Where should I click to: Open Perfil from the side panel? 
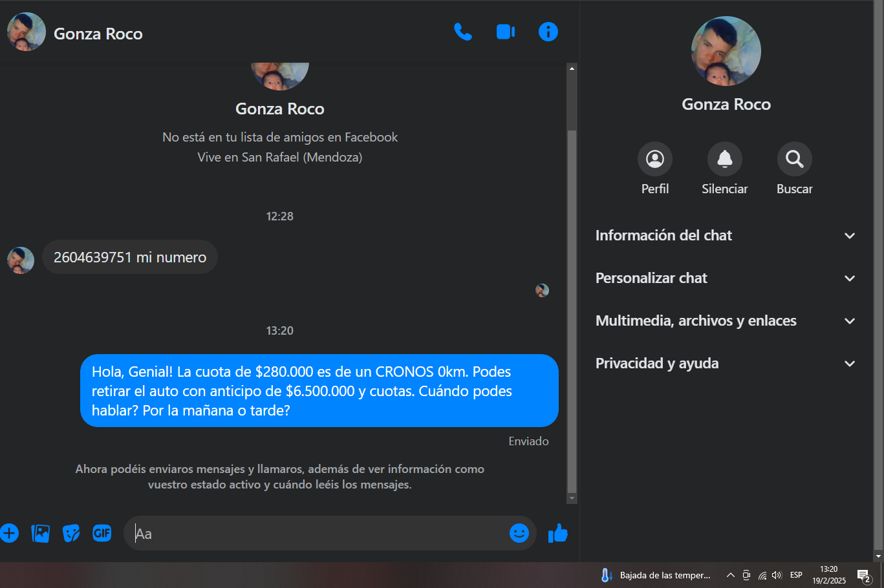tap(654, 159)
